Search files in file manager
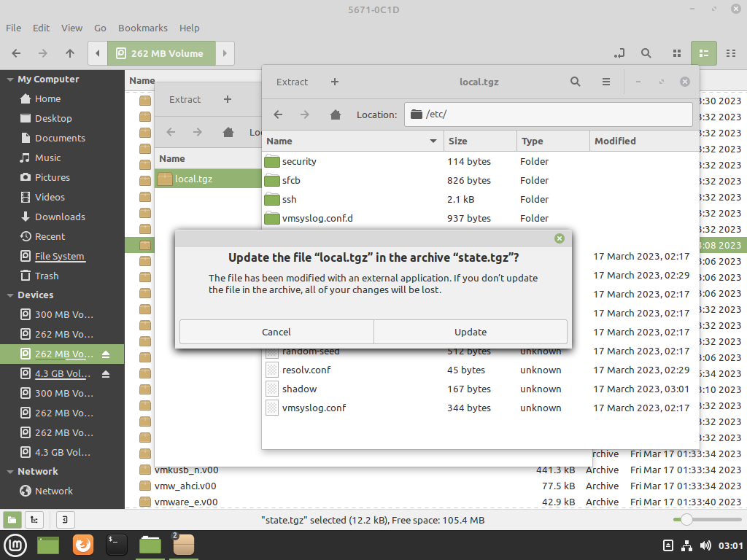This screenshot has height=560, width=747. tap(646, 53)
